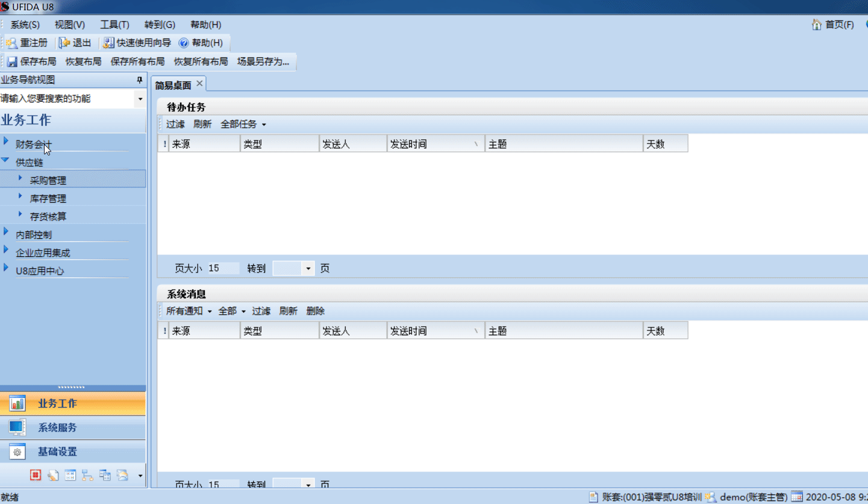Open the 系统(S) menu
This screenshot has width=868, height=504.
tap(25, 25)
